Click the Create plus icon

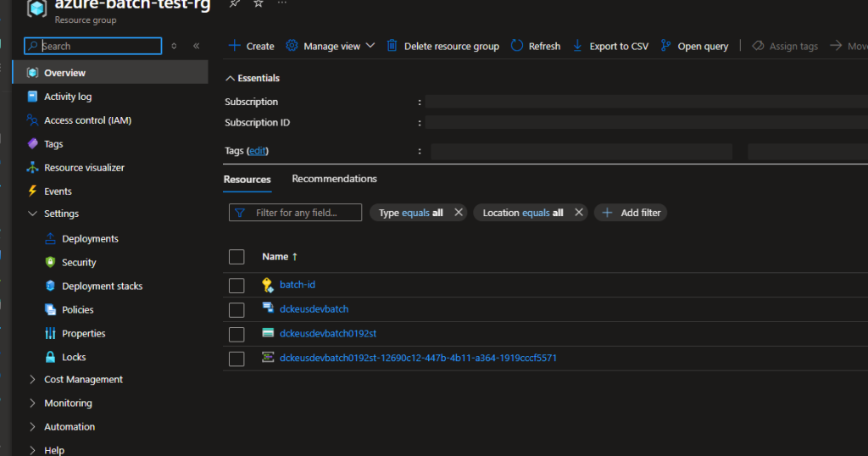coord(234,46)
